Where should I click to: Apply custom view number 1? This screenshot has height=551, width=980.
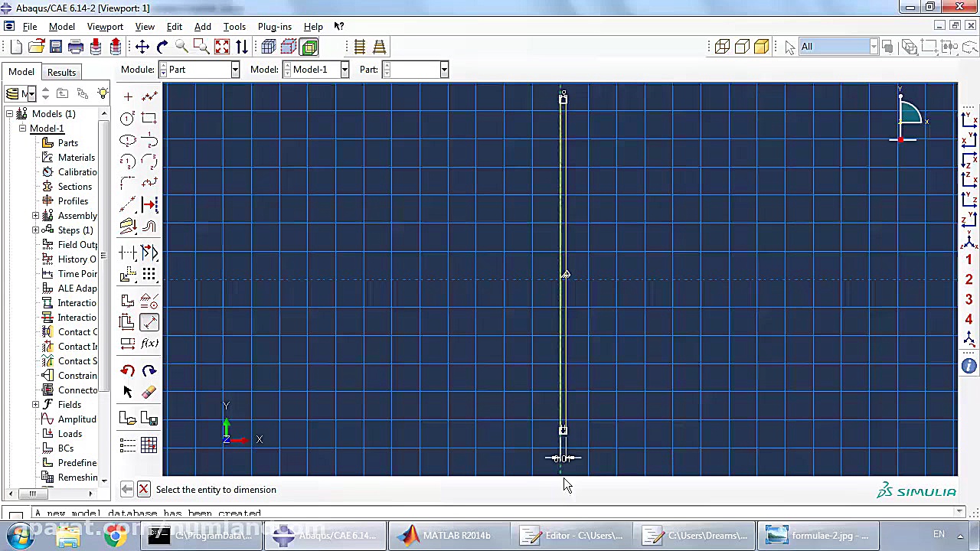969,260
